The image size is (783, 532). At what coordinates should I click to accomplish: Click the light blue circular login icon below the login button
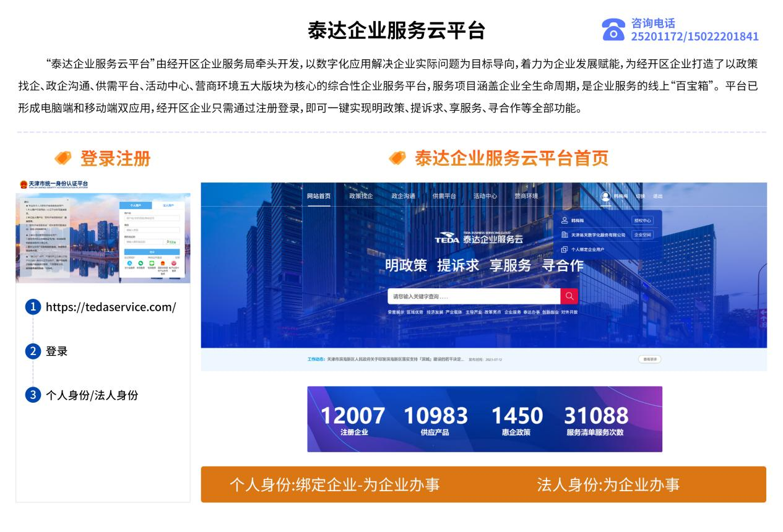point(129,264)
